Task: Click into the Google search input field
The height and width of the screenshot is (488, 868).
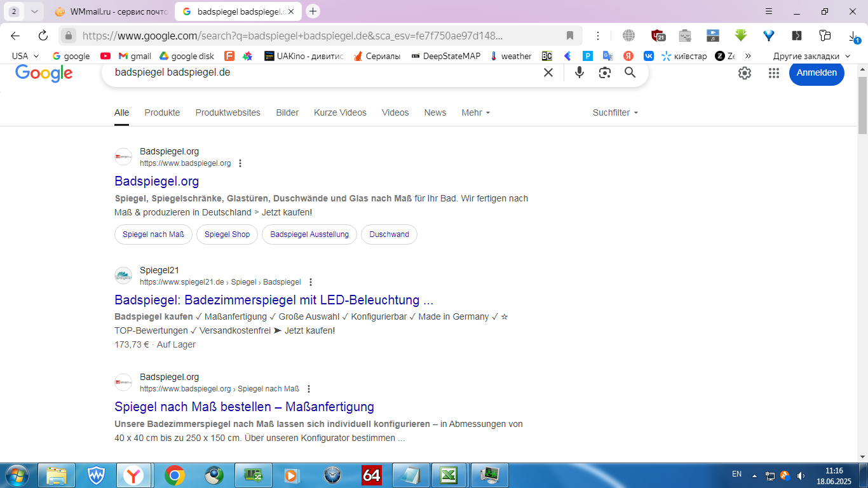Action: tap(324, 72)
